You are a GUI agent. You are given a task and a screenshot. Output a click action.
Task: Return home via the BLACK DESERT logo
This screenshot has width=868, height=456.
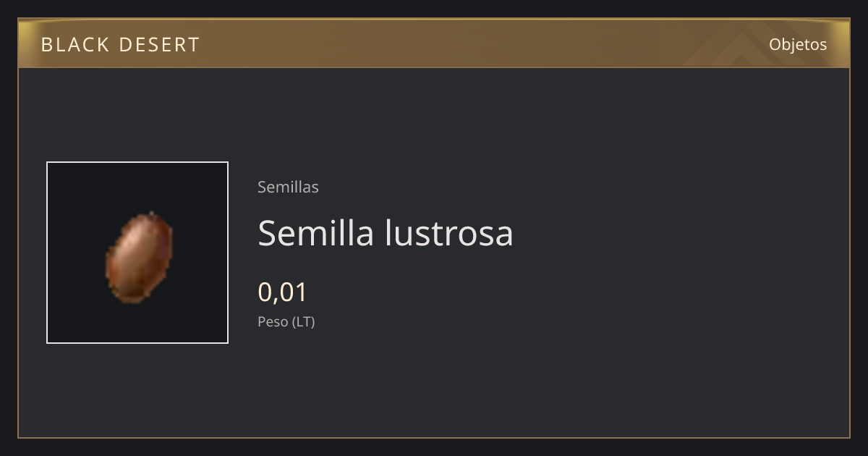(x=120, y=45)
